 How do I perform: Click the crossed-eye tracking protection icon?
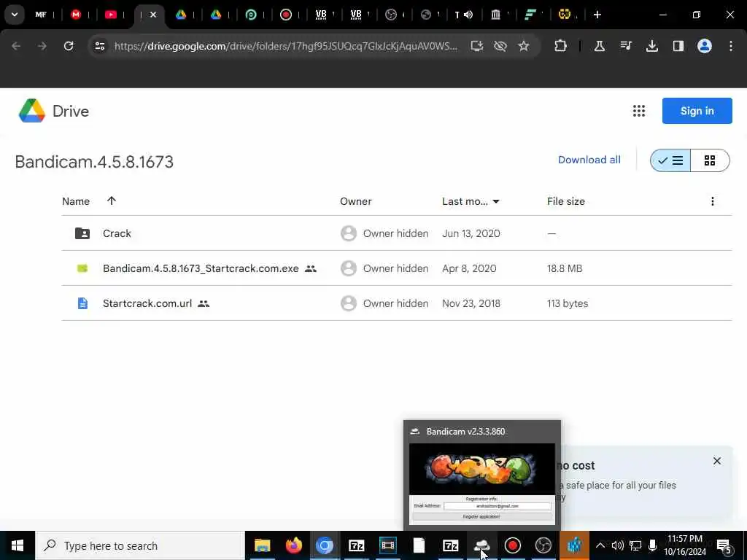click(500, 46)
